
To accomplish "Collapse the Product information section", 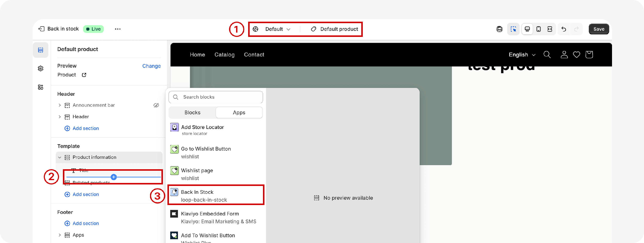I will [59, 157].
